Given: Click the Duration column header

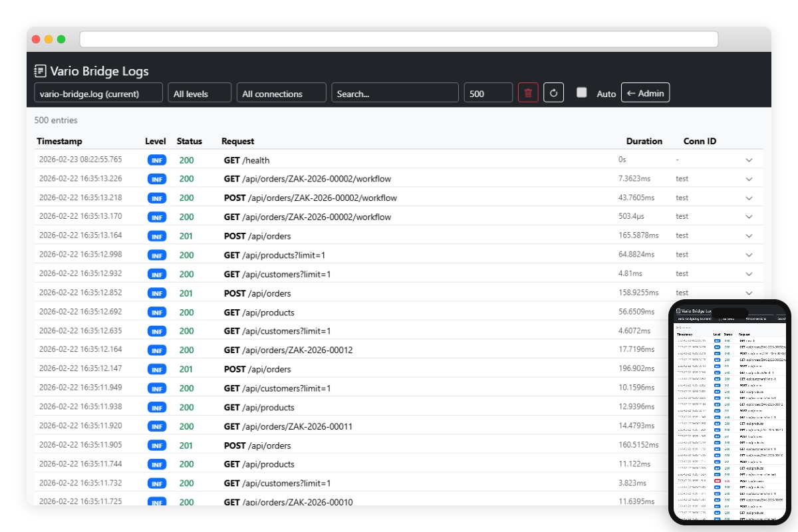Looking at the screenshot, I should click(x=644, y=141).
